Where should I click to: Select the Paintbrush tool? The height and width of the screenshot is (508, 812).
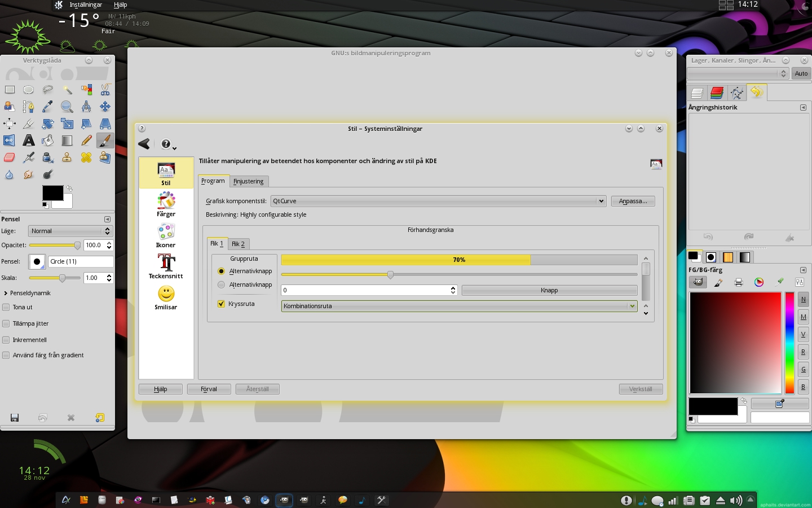tap(105, 140)
